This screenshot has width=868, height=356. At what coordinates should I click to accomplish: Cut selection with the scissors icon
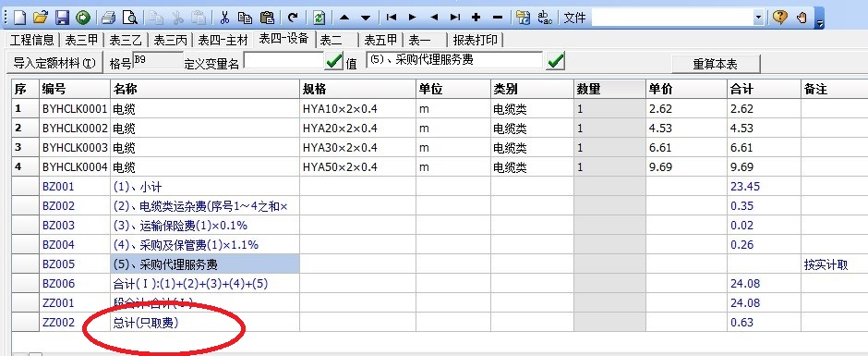224,18
